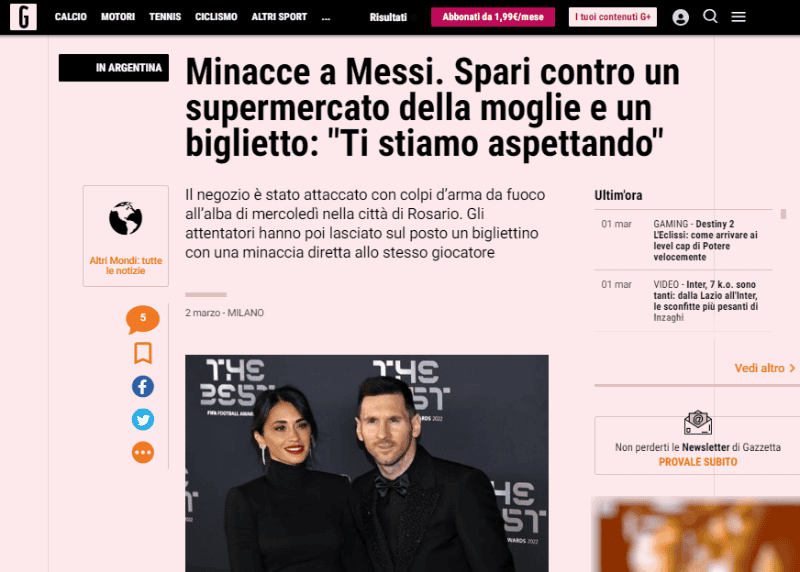Viewport: 800px width, 572px height.
Task: Click the globe icon for Altri Mondi
Action: 126,218
